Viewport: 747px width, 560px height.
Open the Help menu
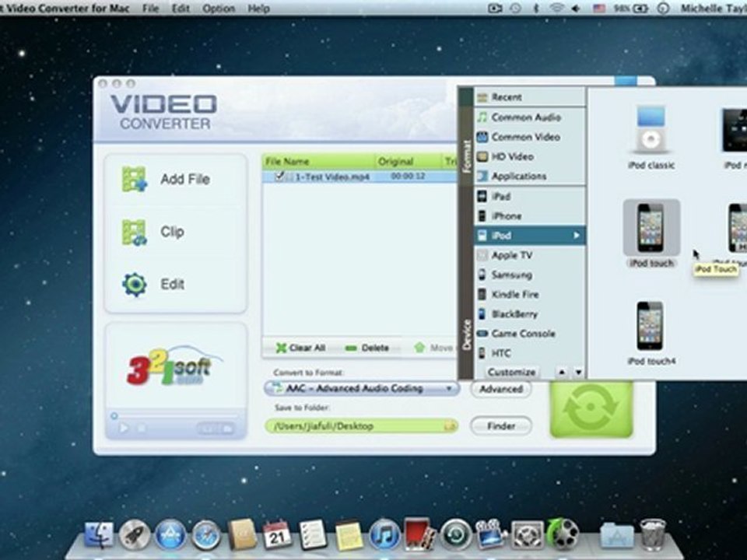pyautogui.click(x=258, y=9)
